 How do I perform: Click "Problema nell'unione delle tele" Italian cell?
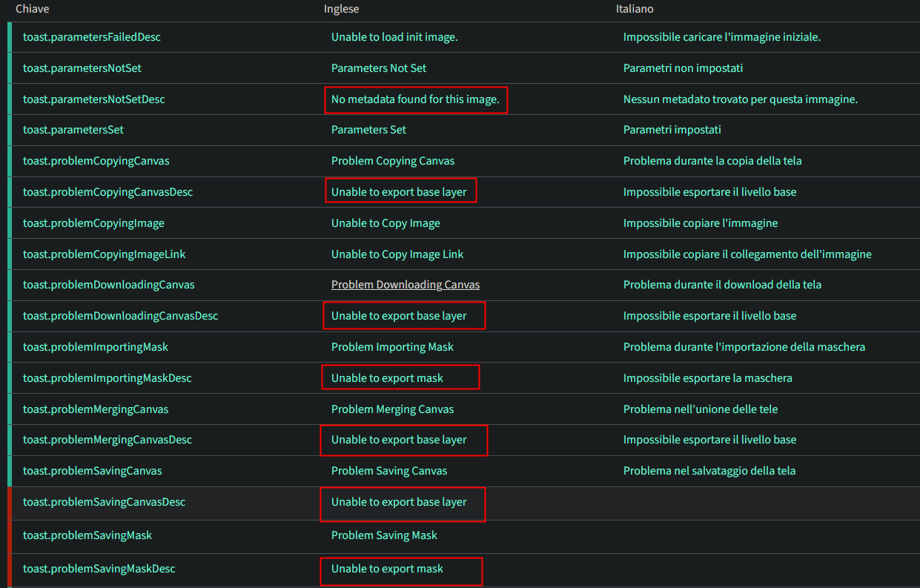coord(701,409)
